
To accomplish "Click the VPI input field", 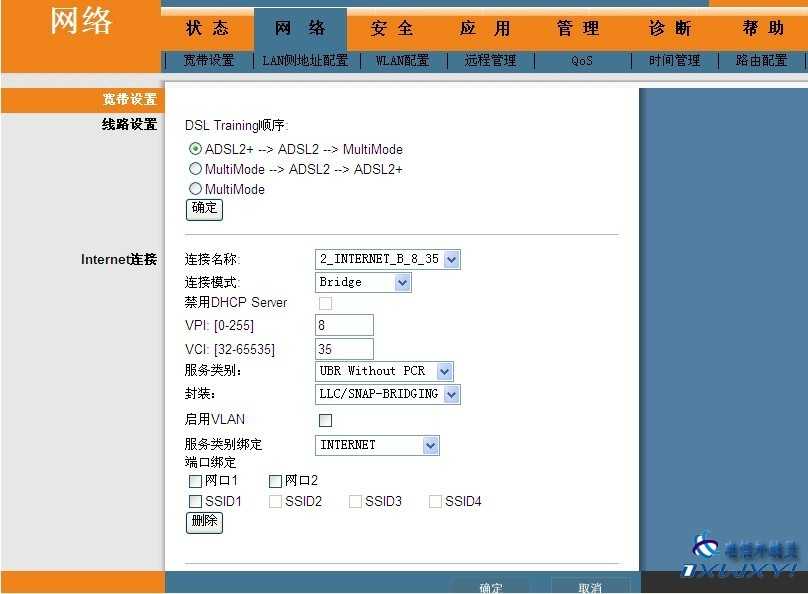I will tap(344, 325).
